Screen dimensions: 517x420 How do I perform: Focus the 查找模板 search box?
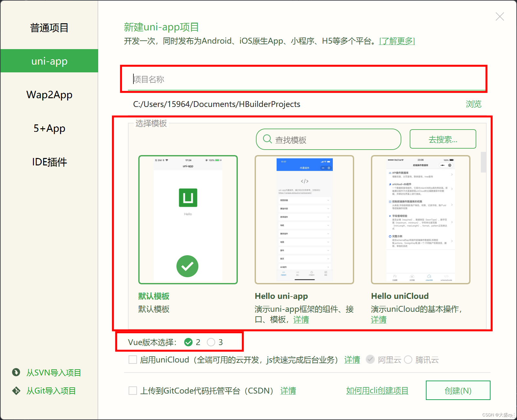(328, 139)
